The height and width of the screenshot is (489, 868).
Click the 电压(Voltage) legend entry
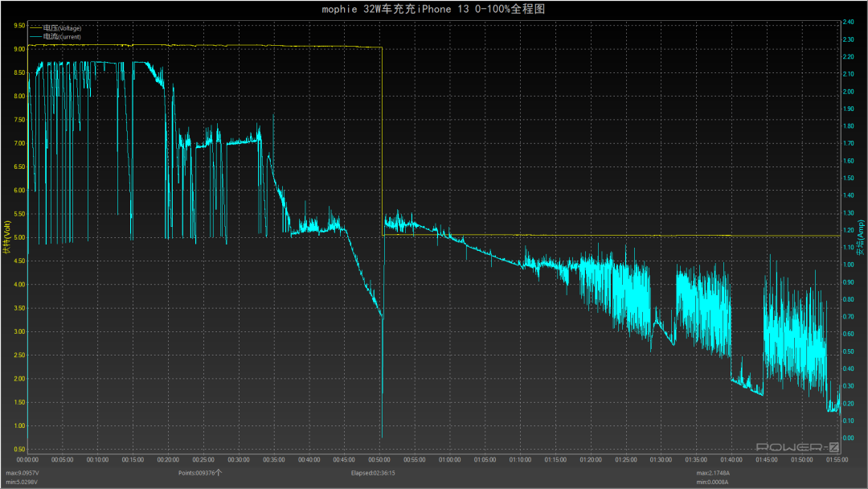point(55,28)
